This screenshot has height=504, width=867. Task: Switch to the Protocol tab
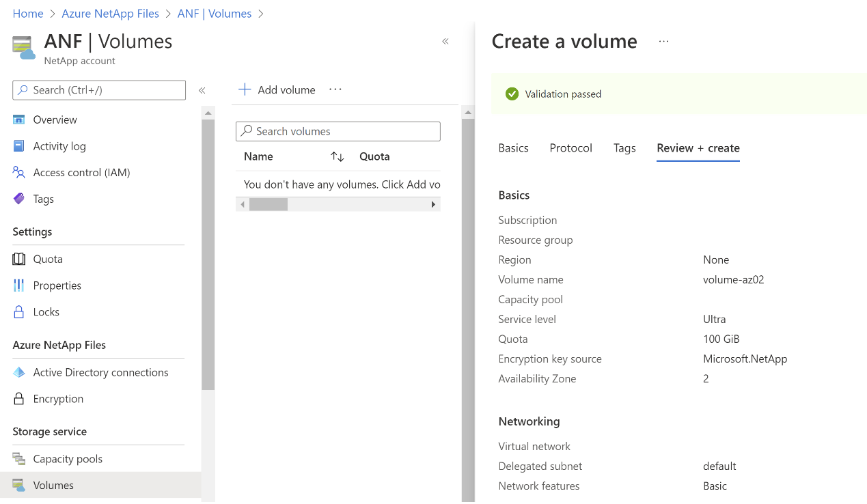pos(570,148)
